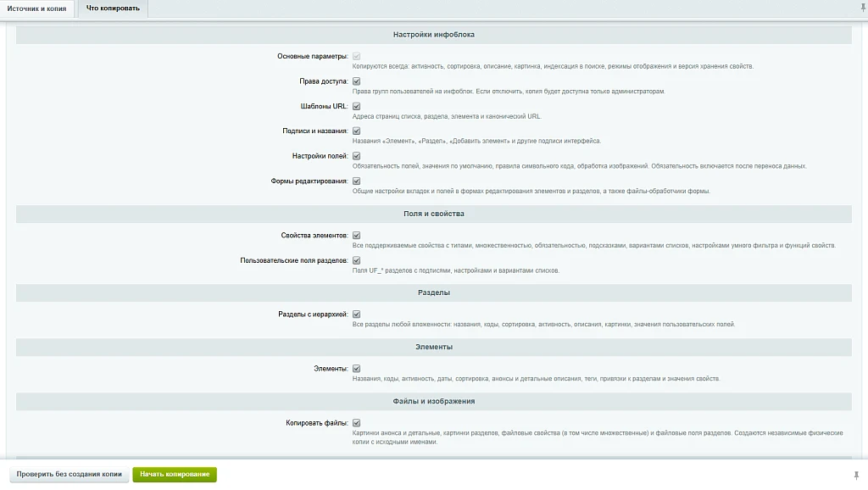Toggle the Пользовательские поля разделов checkbox
Viewport: 868px width, 490px height.
click(357, 260)
